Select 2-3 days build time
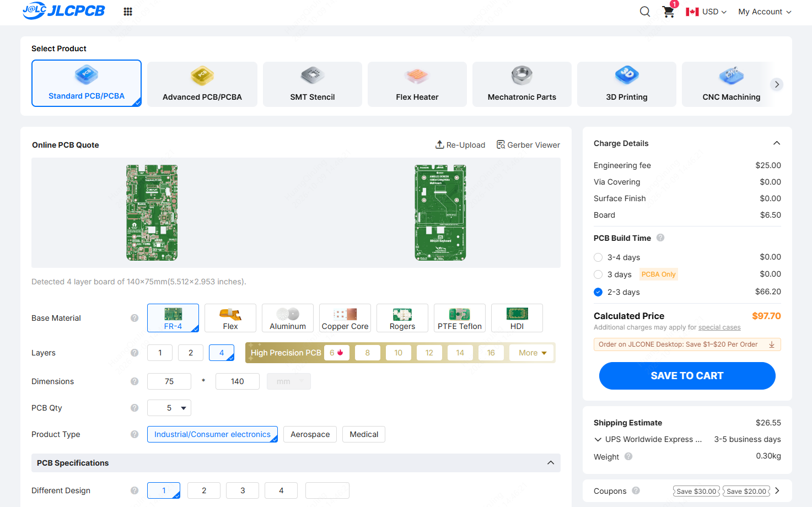The height and width of the screenshot is (507, 812). pyautogui.click(x=598, y=292)
